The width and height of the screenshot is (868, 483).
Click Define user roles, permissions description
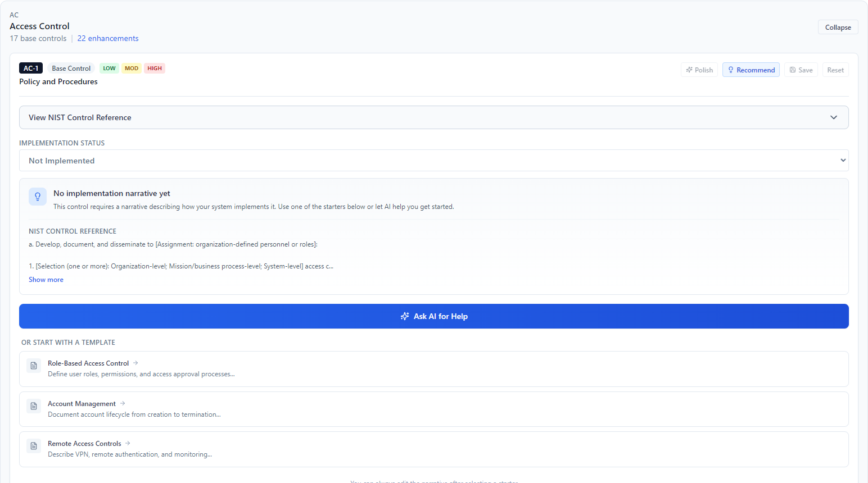point(141,374)
